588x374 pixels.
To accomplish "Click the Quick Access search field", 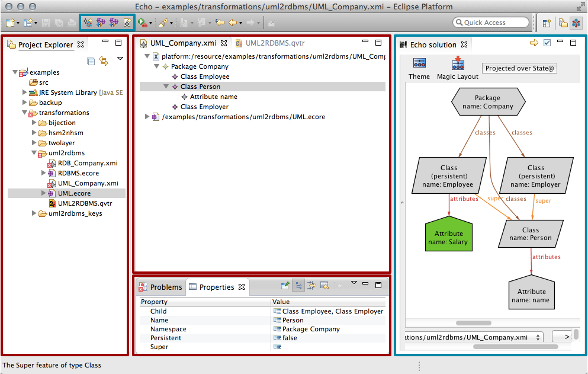I will (490, 23).
